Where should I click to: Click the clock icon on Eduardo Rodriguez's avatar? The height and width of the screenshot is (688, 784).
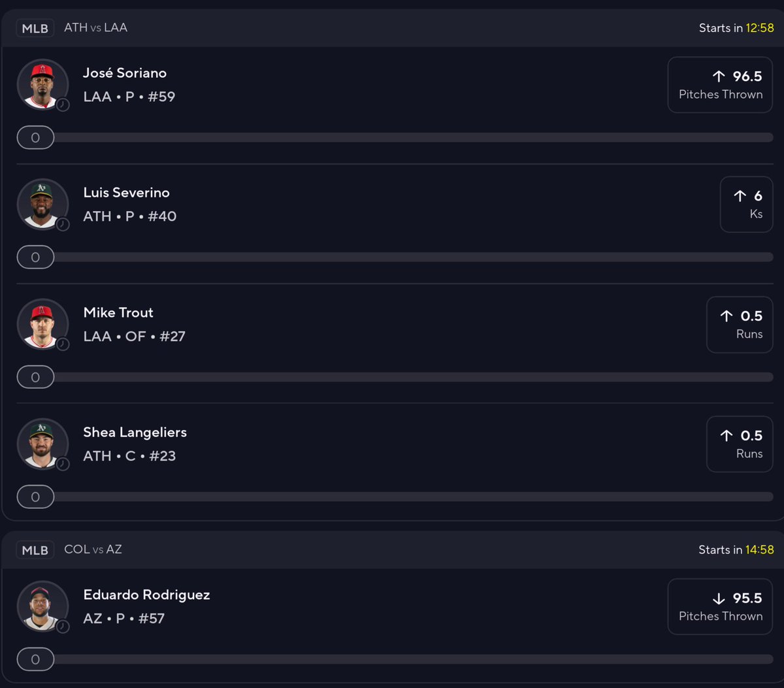(x=63, y=627)
